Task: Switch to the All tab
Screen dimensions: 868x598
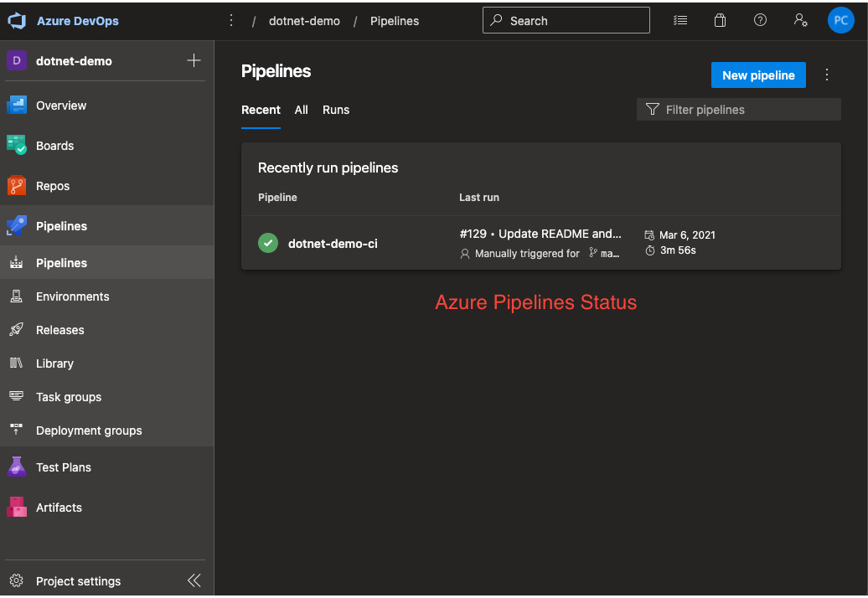Action: 301,110
